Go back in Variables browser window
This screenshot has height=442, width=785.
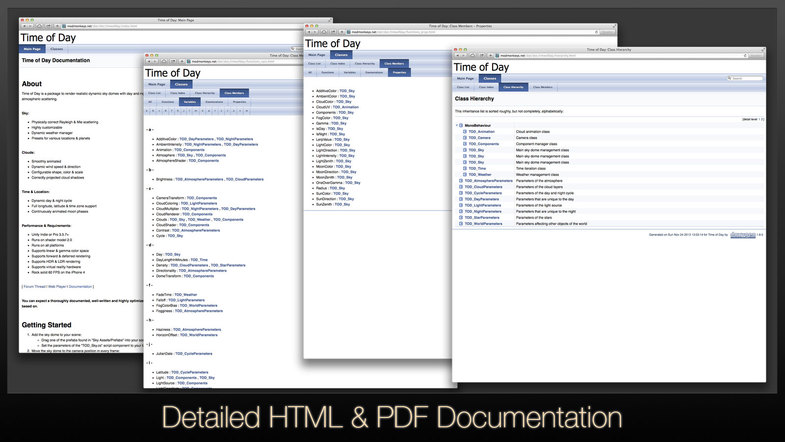[x=149, y=62]
